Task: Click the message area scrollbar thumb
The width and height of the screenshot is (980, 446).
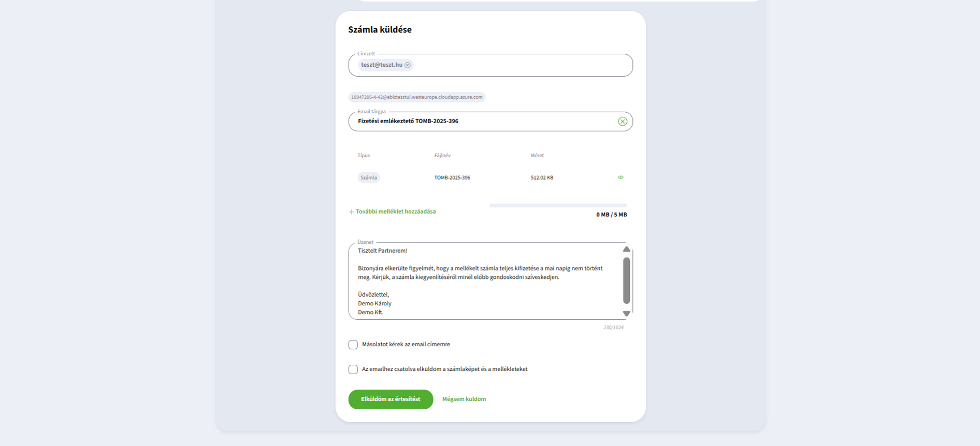Action: (x=626, y=280)
